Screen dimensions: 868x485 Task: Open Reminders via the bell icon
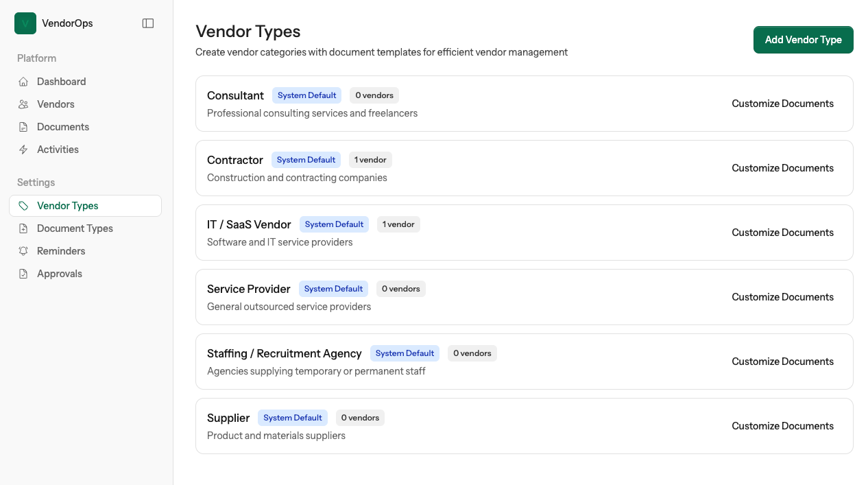coord(23,250)
